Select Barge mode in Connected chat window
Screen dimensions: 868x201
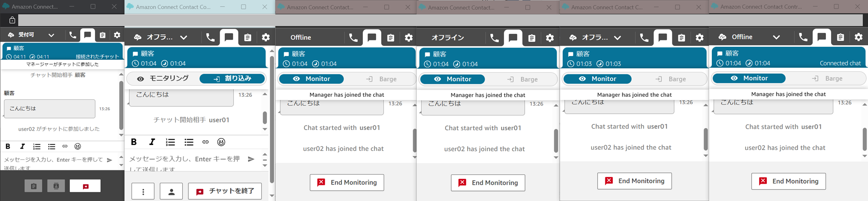pyautogui.click(x=827, y=79)
